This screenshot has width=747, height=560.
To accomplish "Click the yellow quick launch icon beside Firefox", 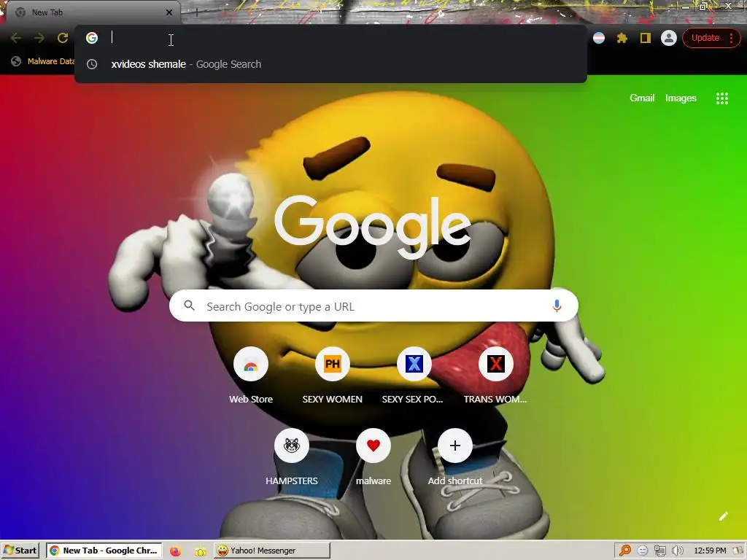I will pos(200,551).
